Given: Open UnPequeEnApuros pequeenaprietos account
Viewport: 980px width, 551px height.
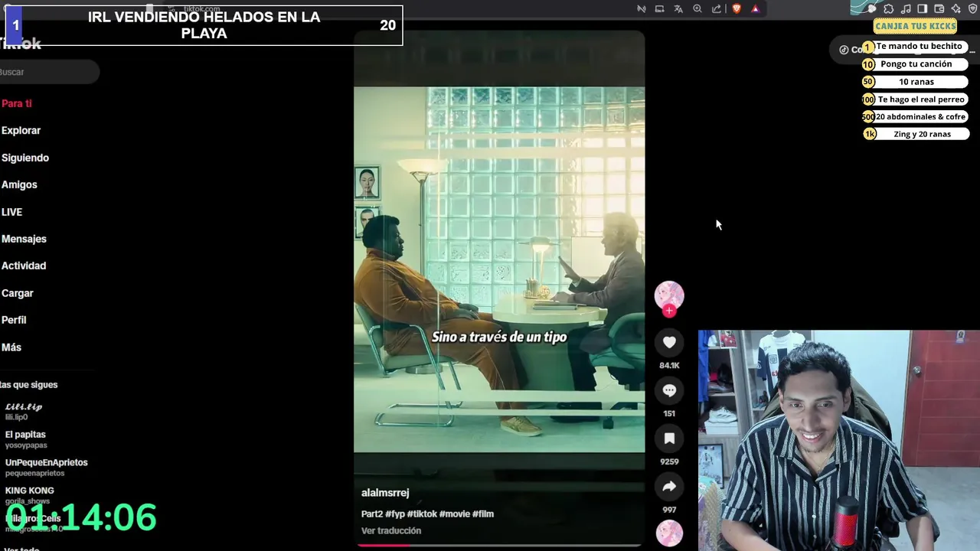Looking at the screenshot, I should point(46,468).
